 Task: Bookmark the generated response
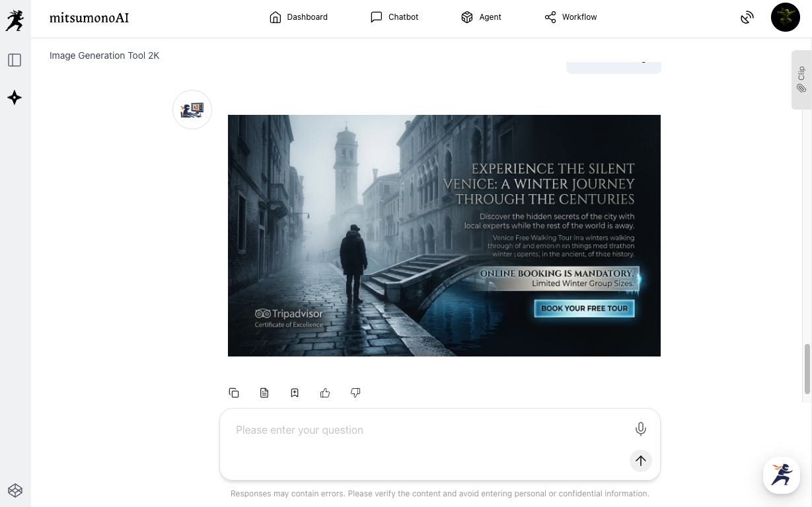(295, 393)
